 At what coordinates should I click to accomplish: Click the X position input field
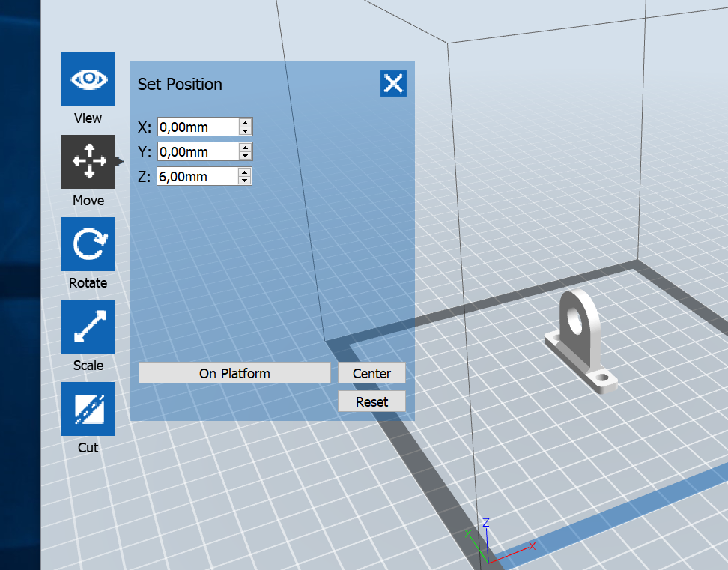pyautogui.click(x=198, y=127)
